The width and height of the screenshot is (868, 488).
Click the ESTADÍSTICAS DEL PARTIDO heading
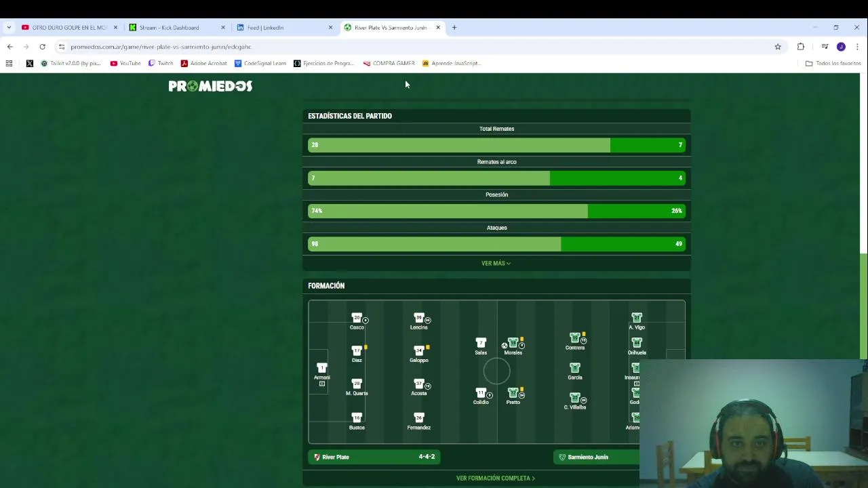coord(350,116)
